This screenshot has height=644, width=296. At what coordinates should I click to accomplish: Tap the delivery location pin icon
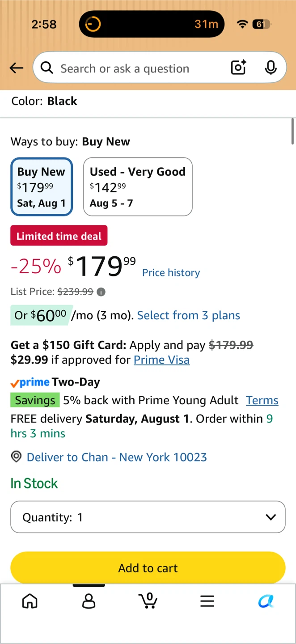pyautogui.click(x=16, y=457)
